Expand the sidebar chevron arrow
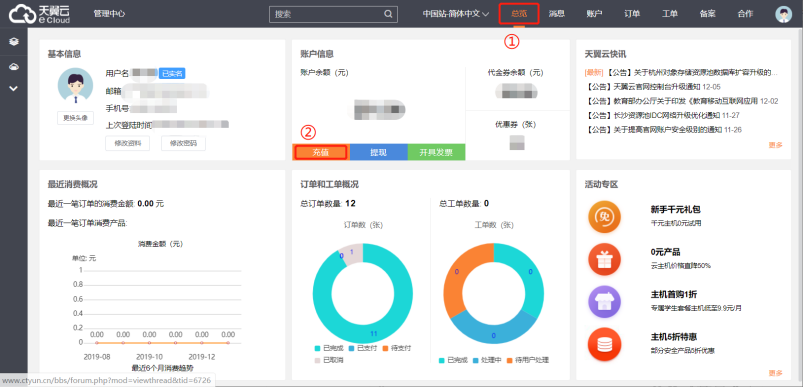The image size is (804, 387). pyautogui.click(x=14, y=88)
